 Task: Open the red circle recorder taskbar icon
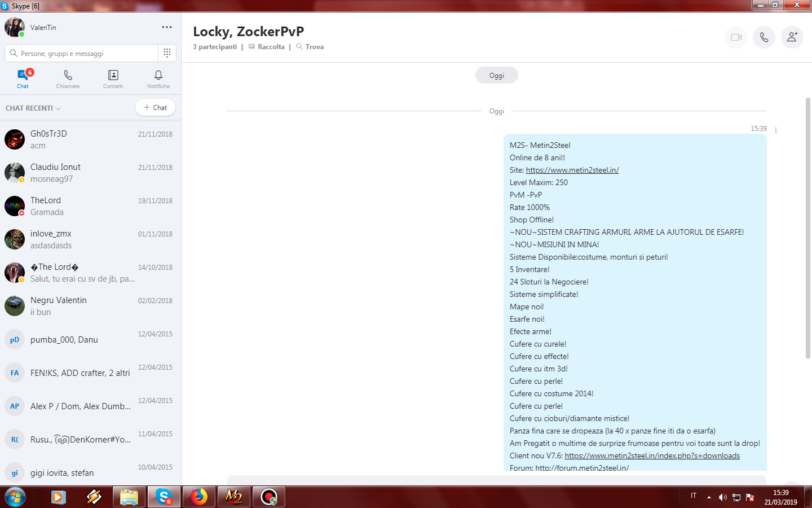(x=269, y=497)
